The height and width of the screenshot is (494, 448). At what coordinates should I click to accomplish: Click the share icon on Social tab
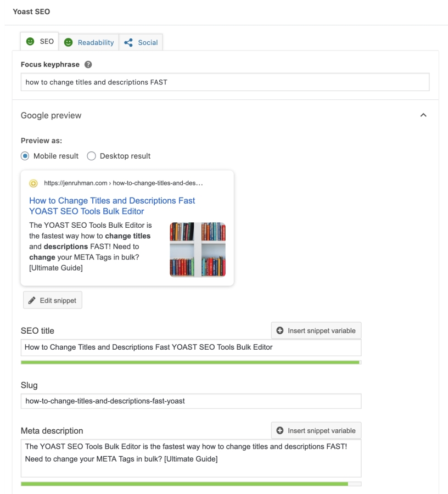pos(128,42)
